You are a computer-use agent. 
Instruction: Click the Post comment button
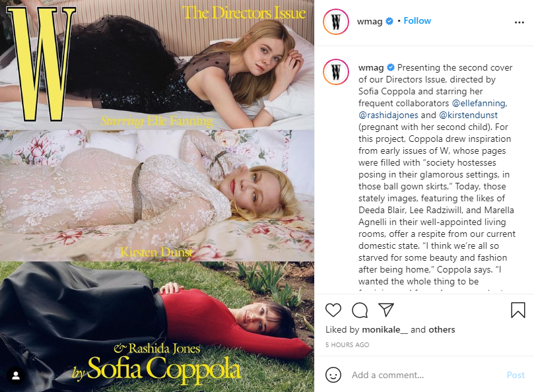click(x=516, y=375)
